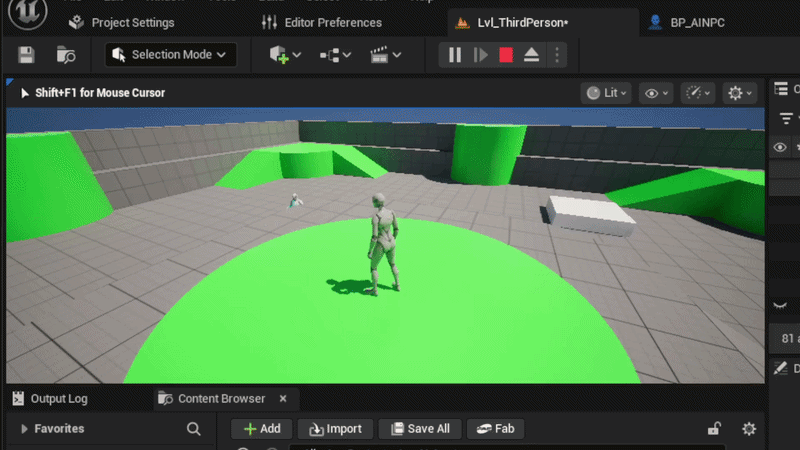Screen dimensions: 800x450
Task: Click the browse-to-asset folder icon
Action: (x=66, y=55)
